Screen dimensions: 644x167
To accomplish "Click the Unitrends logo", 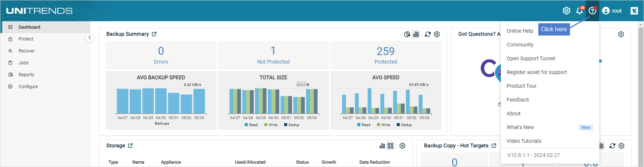I will pyautogui.click(x=39, y=11).
